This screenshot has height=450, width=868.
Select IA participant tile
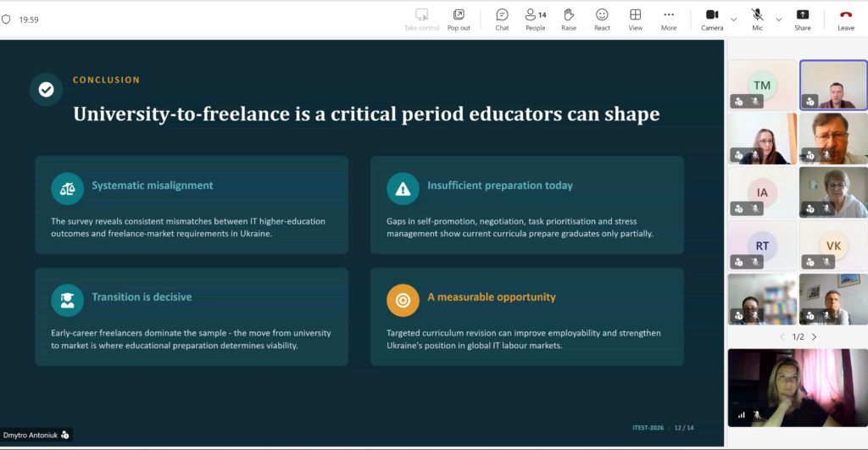coord(762,192)
